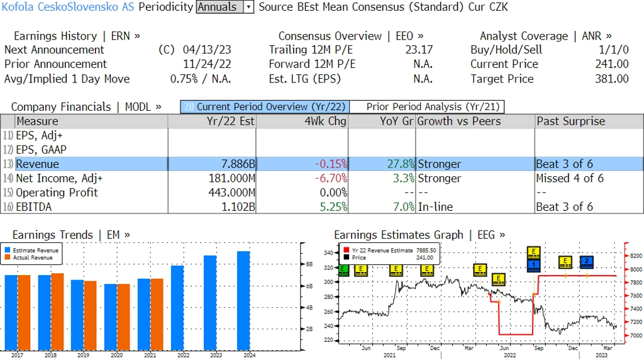Click yellow E marker beside the green marker
Viewport: 644px width, 362px height.
(361, 270)
